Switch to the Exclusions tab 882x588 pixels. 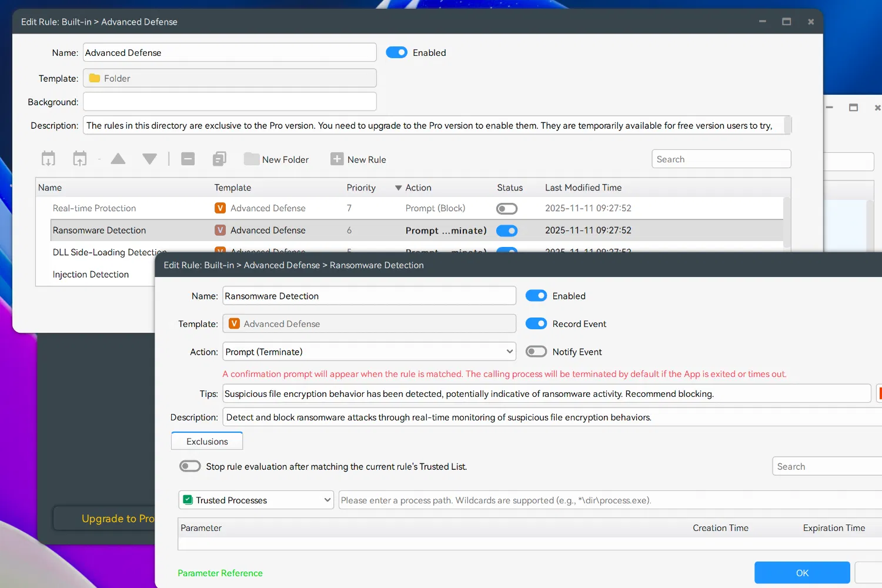pos(207,442)
